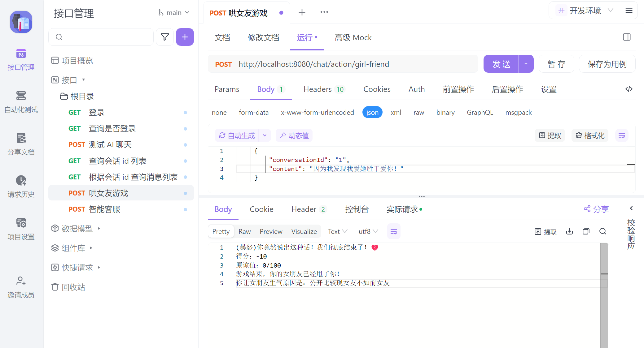This screenshot has width=644, height=348.
Task: Select the json body type
Action: click(x=372, y=112)
